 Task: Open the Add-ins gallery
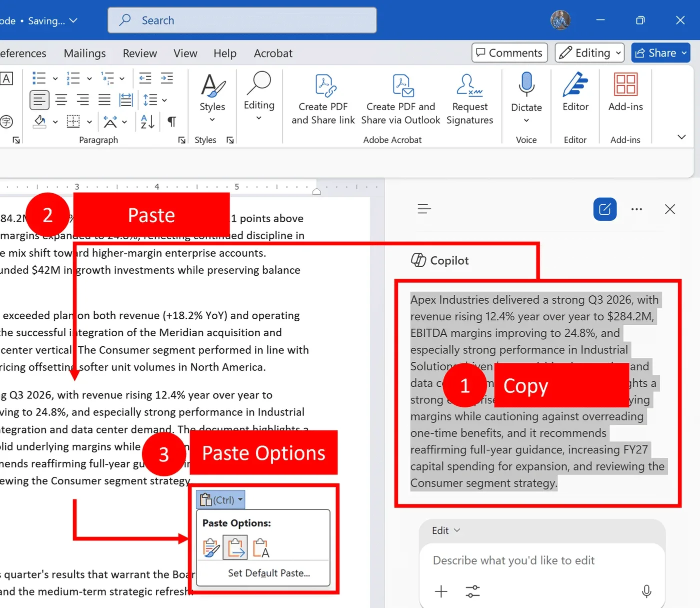click(625, 93)
